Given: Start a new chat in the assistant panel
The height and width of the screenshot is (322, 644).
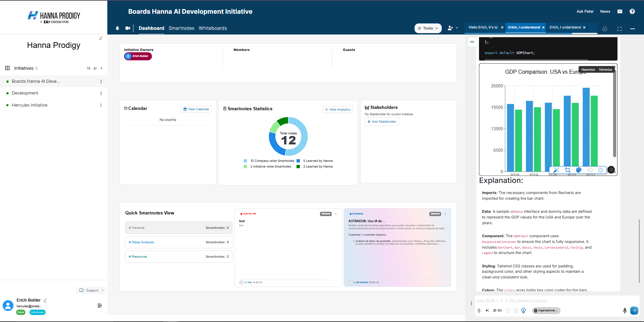Looking at the screenshot, I should (x=605, y=29).
